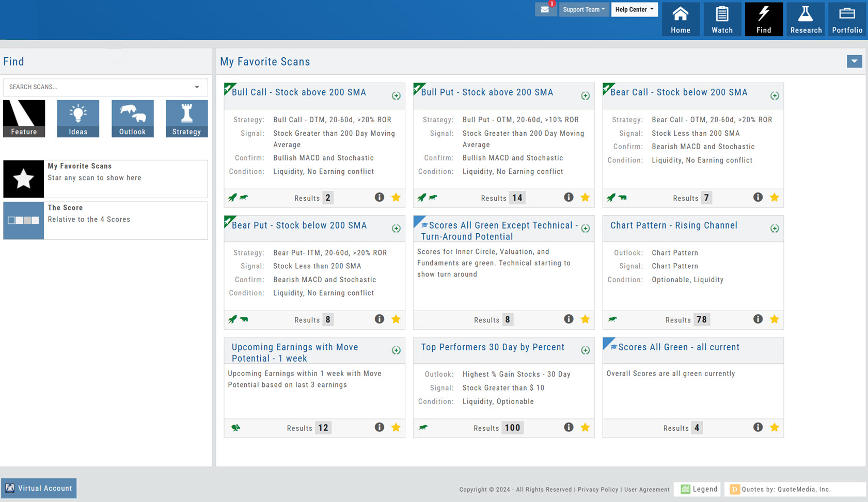Select the Outlook bull and bear icon
Viewport: 868px width, 502px height.
(x=132, y=119)
